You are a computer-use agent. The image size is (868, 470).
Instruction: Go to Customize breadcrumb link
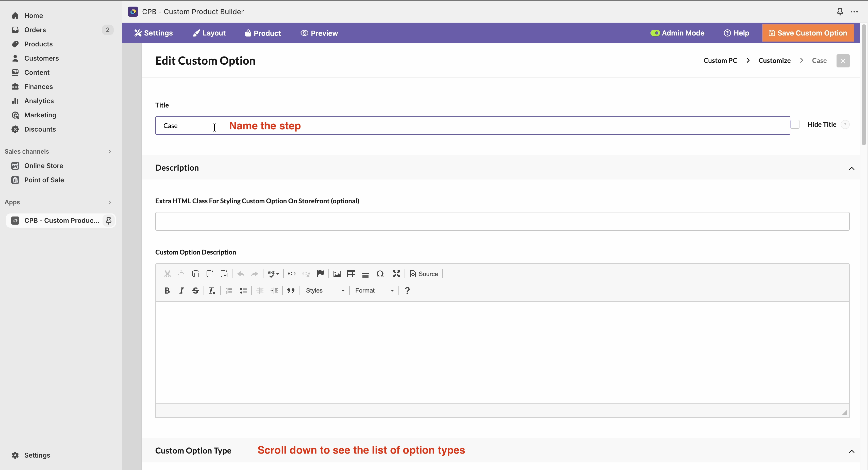tap(774, 61)
